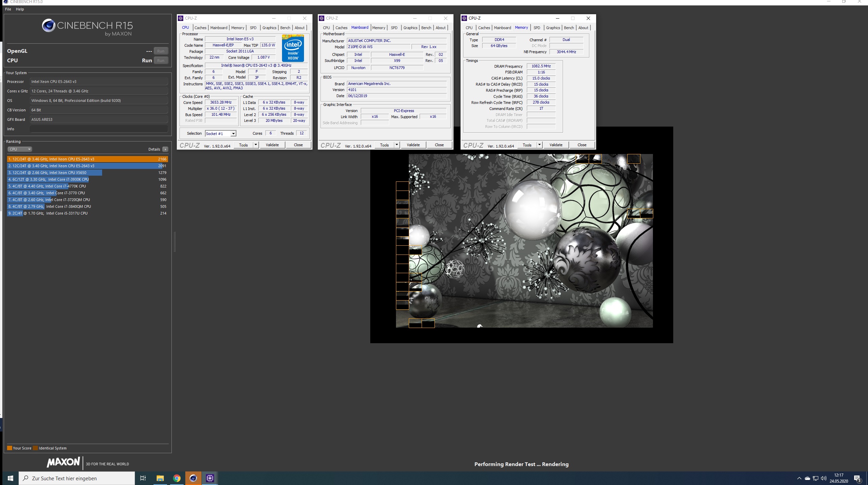Image resolution: width=868 pixels, height=485 pixels.
Task: Open the Cinebench File menu
Action: (x=8, y=9)
